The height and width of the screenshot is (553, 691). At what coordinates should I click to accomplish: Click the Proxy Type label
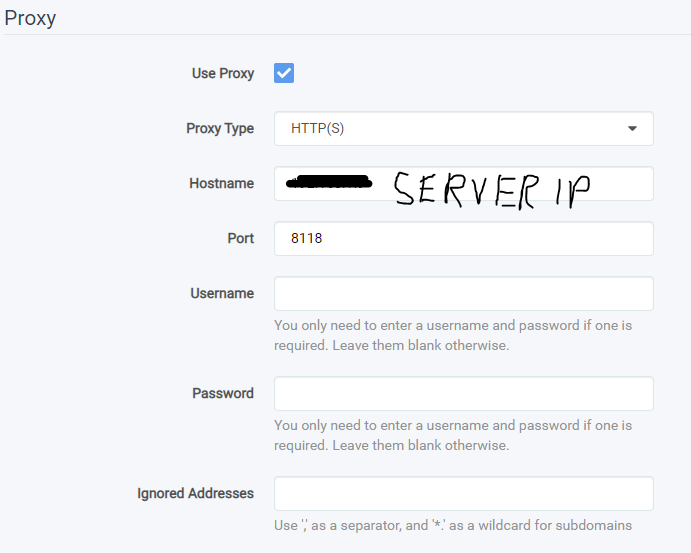pyautogui.click(x=220, y=128)
